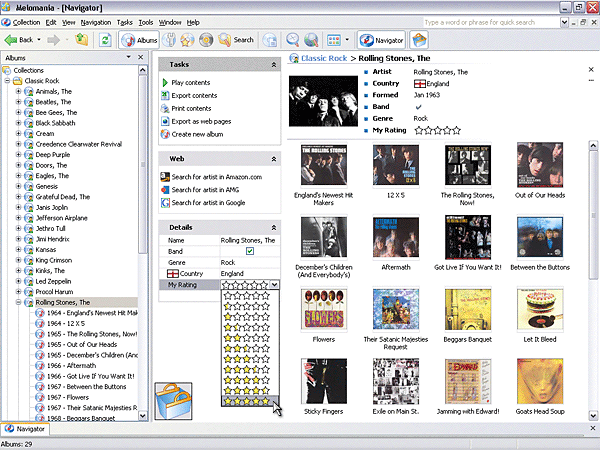This screenshot has height=450, width=600.
Task: Refresh the view with the green arrows icon
Action: [105, 40]
